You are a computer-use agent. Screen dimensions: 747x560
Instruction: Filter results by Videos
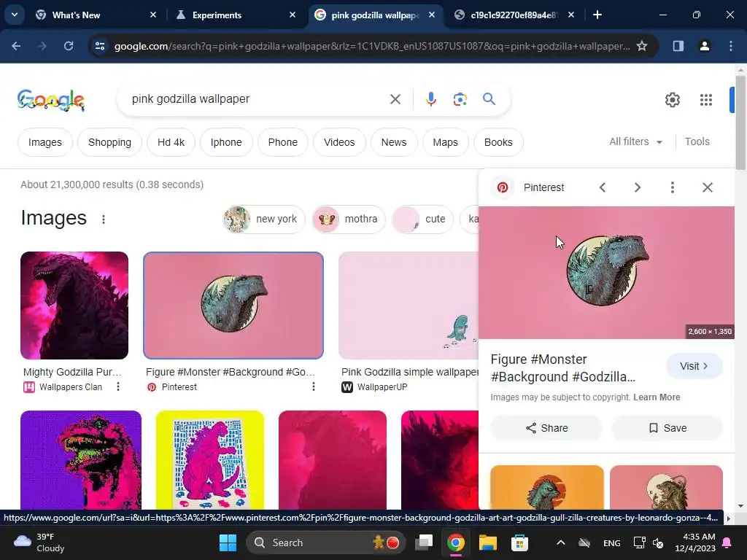[339, 142]
